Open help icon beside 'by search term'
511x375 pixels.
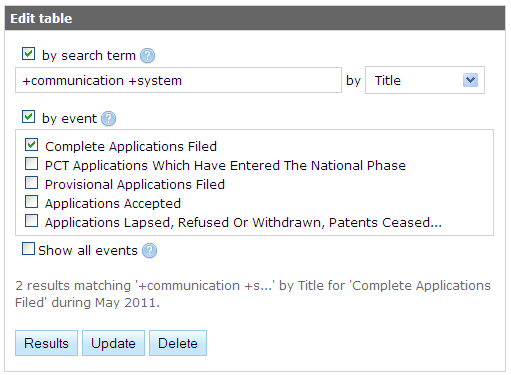coord(147,56)
